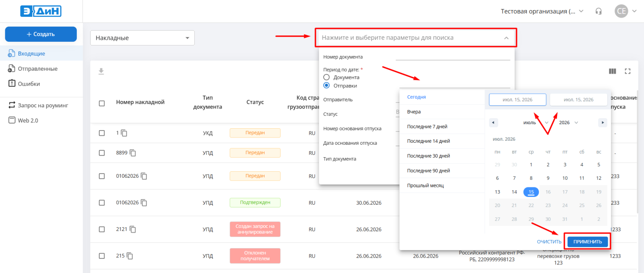Open the user menu chevron beside the CE avatar

point(634,11)
